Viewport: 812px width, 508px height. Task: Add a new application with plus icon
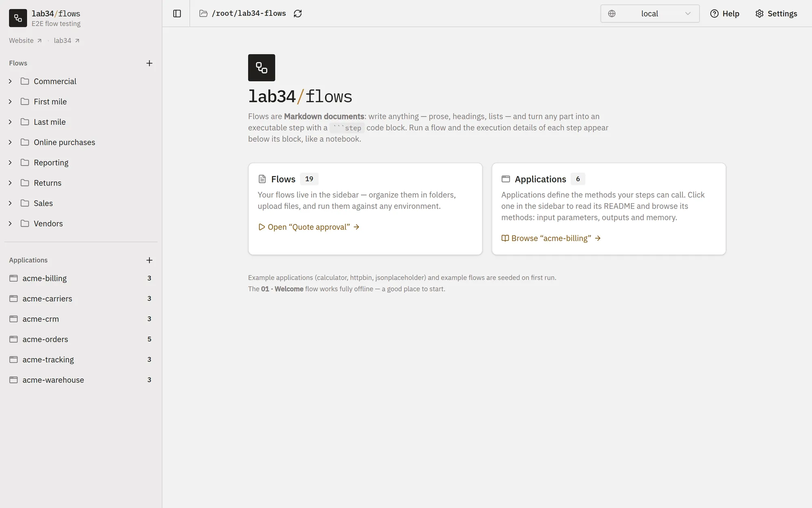tap(149, 260)
